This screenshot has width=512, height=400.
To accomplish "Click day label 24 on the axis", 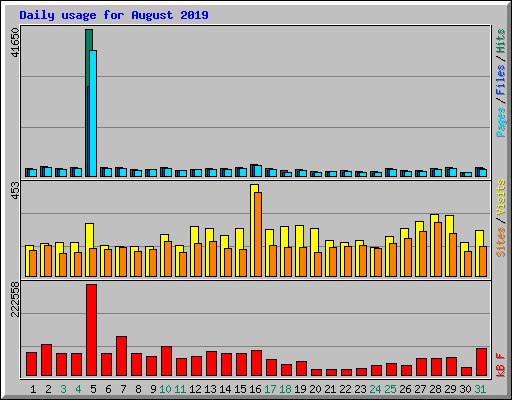I will 375,389.
